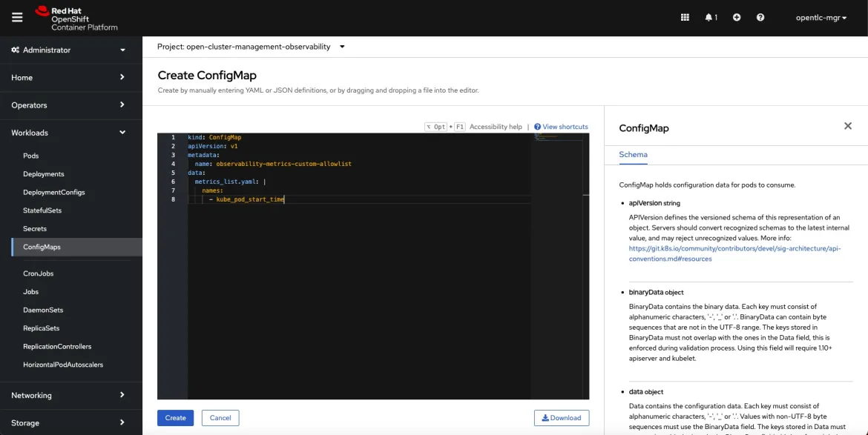This screenshot has height=435, width=868.
Task: Open DeploymentConfigs in the sidebar
Action: 53,193
